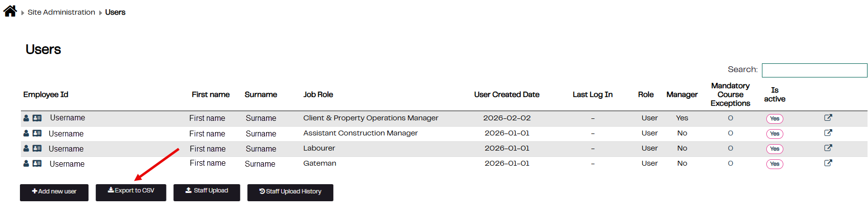View Staff Upload History

tap(290, 192)
